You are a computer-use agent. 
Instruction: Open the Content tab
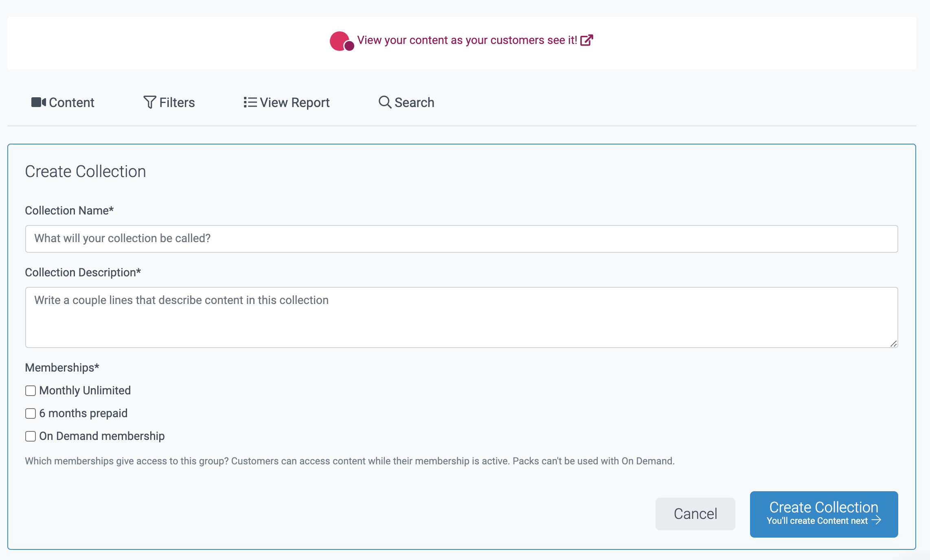coord(71,103)
